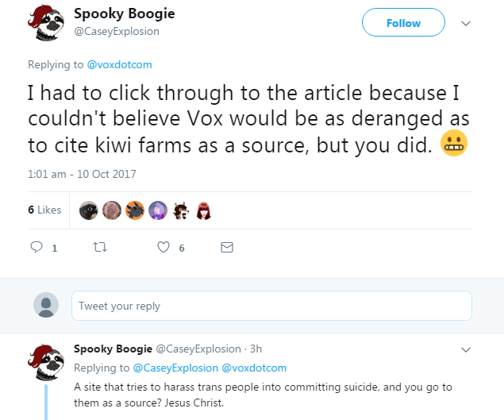Like the tweet with heart icon
Image resolution: width=504 pixels, height=420 pixels.
[164, 247]
